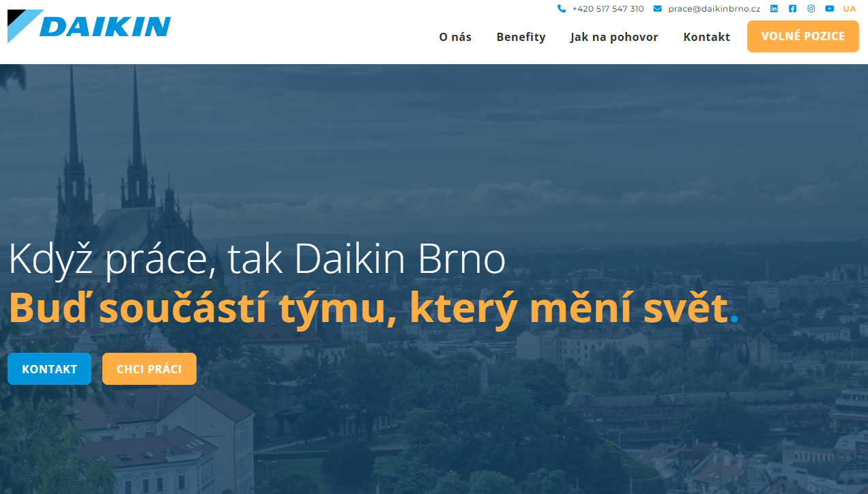Open the Instagram icon

(811, 9)
